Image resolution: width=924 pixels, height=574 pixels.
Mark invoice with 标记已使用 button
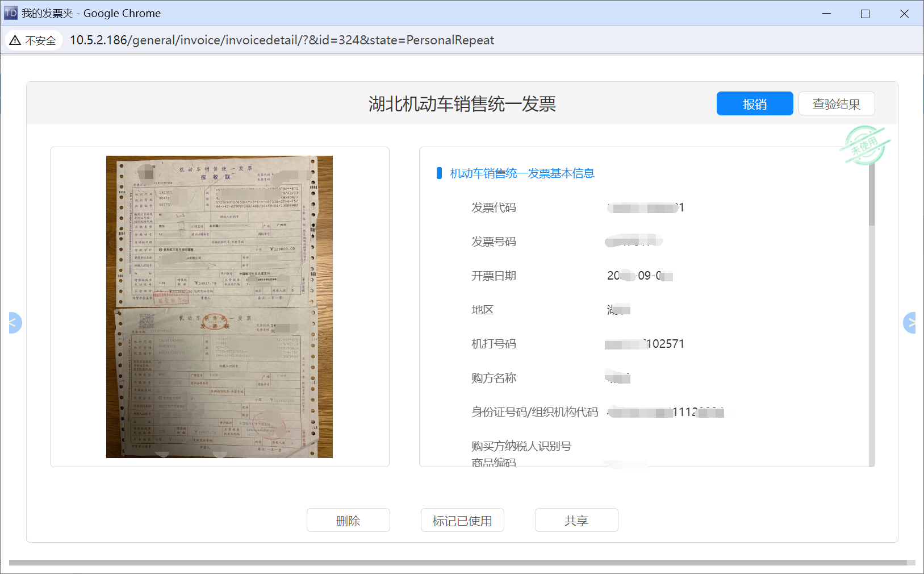point(462,520)
